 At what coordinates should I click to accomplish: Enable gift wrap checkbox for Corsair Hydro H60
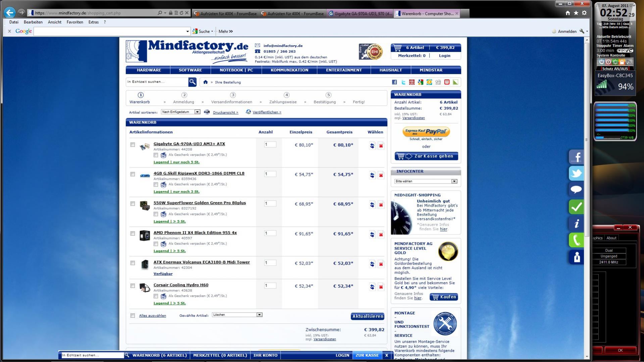pos(156,296)
